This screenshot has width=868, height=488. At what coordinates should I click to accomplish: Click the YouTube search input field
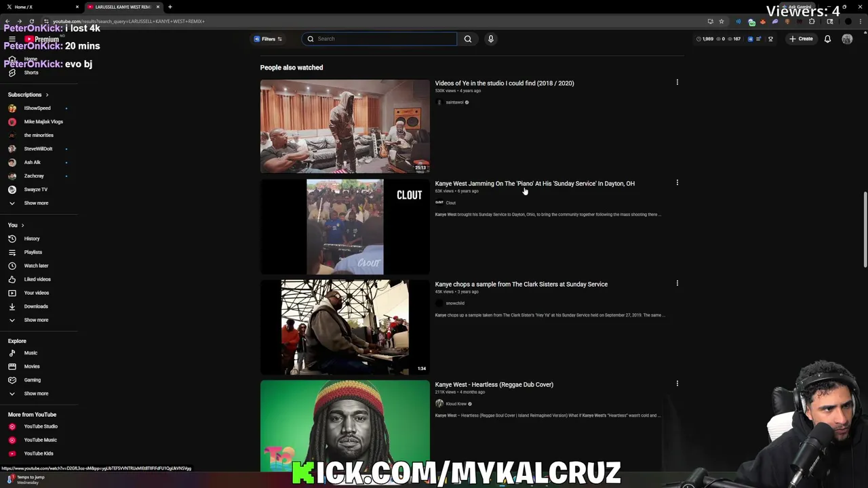click(x=380, y=39)
